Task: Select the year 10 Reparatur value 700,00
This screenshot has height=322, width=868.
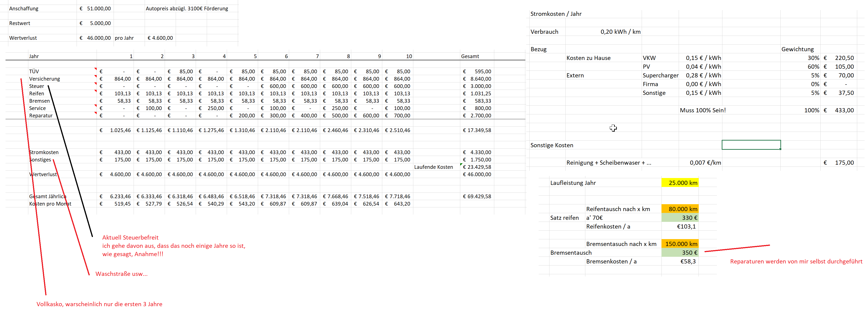Action: click(398, 115)
